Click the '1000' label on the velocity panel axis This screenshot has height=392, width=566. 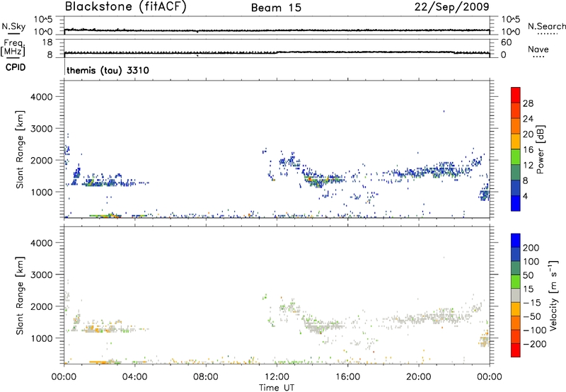point(41,338)
